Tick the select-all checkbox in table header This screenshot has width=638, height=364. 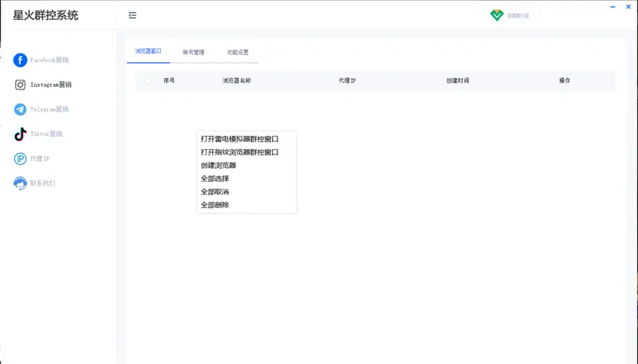tap(148, 80)
